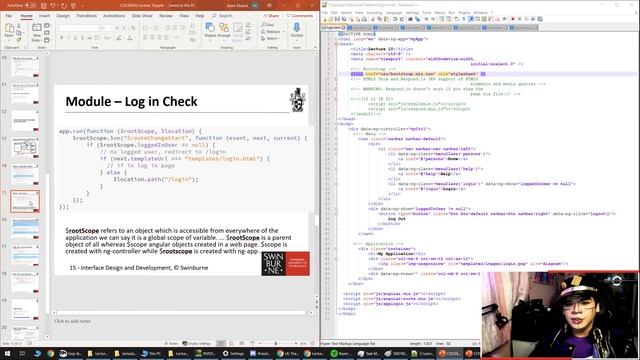Click Notepad++ New file icon
The width and height of the screenshot is (640, 360).
pos(325,19)
